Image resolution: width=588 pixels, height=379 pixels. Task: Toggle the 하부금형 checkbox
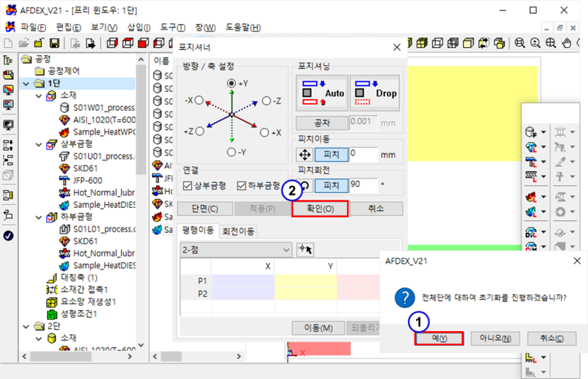point(242,185)
